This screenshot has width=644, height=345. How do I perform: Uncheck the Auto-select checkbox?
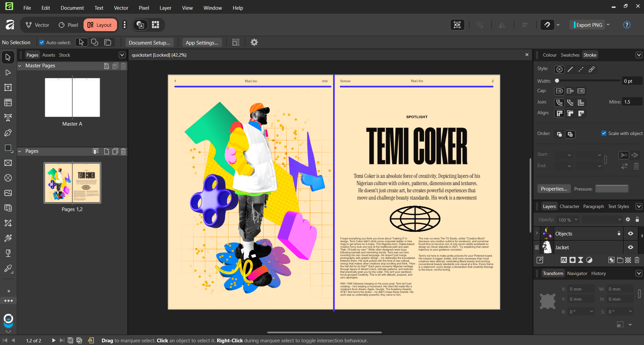tap(42, 43)
